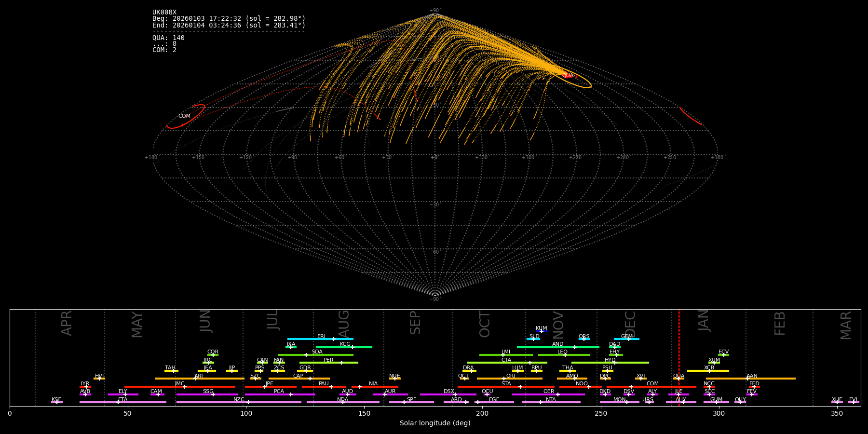Click the 'QUA: 140' count in legend
This screenshot has width=868, height=434.
[168, 38]
